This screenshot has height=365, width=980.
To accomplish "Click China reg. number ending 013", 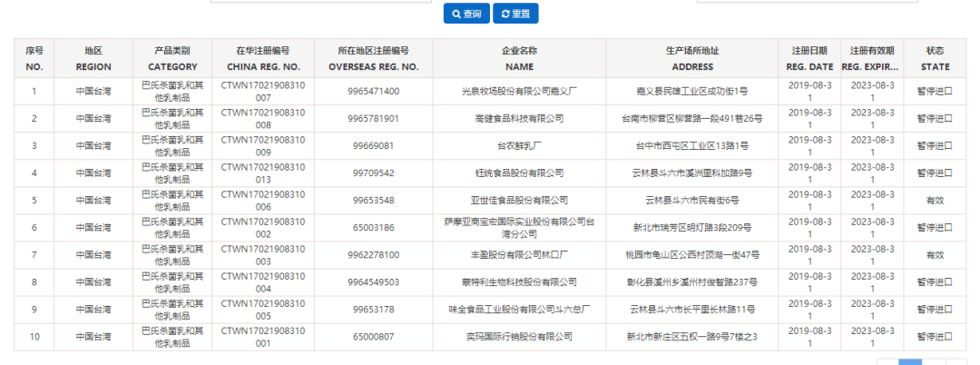I will [x=263, y=173].
